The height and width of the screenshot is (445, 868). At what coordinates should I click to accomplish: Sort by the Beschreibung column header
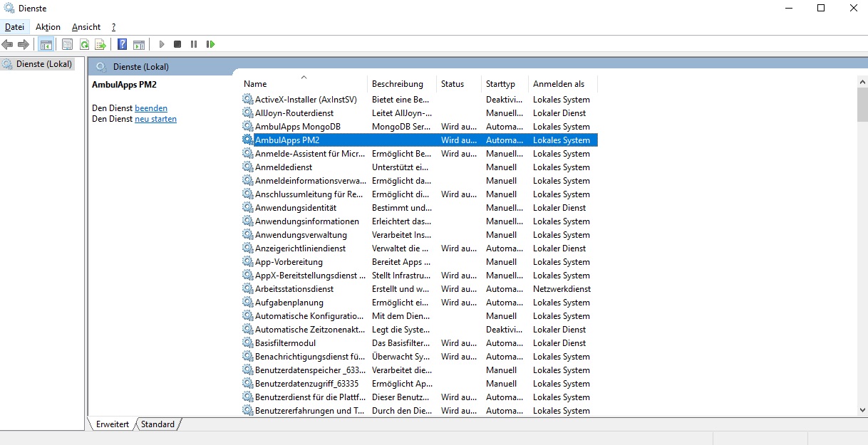(402, 84)
